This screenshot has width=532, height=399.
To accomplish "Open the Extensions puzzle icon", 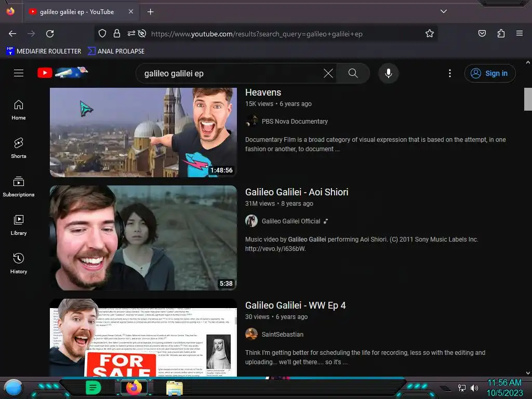I will [501, 33].
